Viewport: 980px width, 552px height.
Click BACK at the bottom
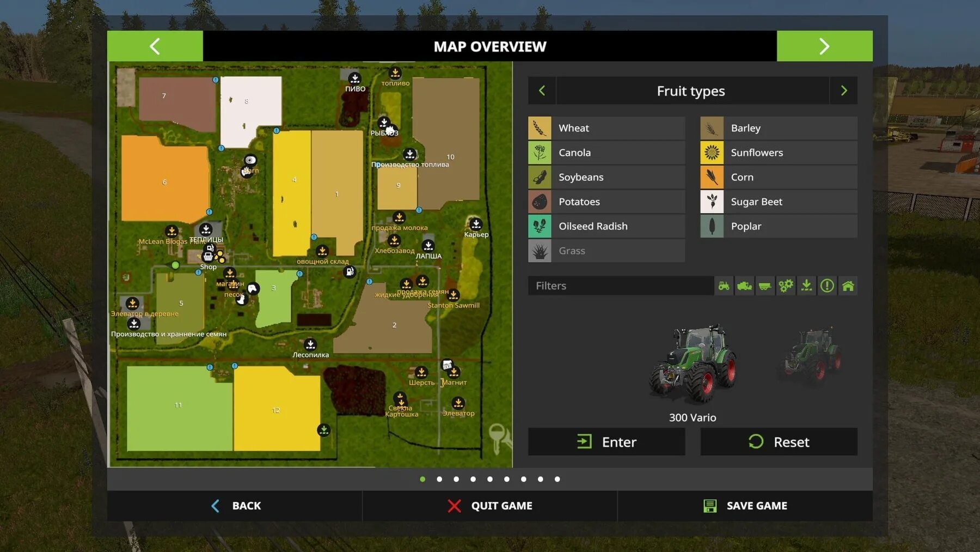pyautogui.click(x=235, y=506)
